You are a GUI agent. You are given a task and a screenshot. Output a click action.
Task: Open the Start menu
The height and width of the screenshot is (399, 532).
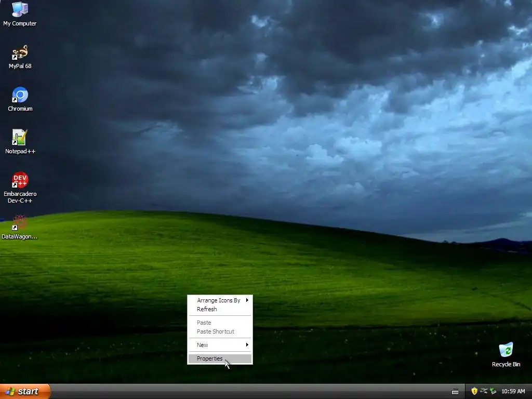click(25, 391)
